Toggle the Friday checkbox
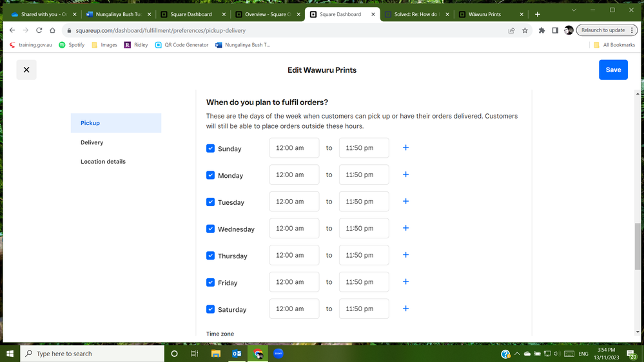This screenshot has width=644, height=362. point(210,282)
